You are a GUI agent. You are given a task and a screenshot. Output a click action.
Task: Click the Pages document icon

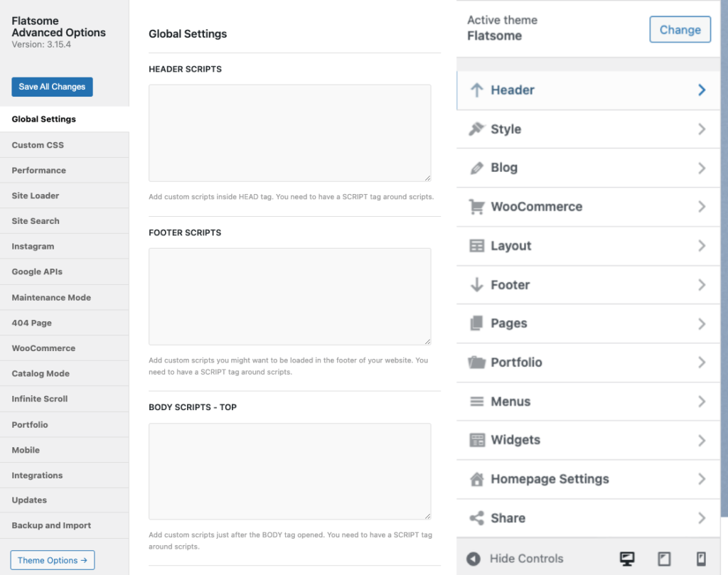click(x=476, y=323)
